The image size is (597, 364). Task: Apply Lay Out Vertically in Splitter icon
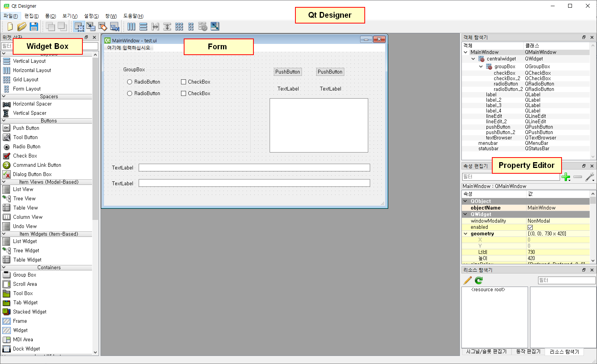[x=167, y=27]
